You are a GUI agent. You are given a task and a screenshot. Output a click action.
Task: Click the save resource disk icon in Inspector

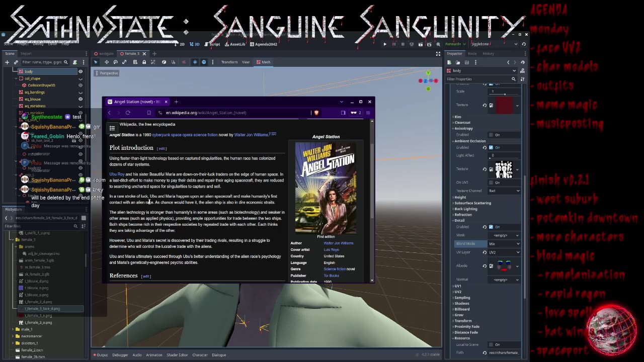coord(466,62)
